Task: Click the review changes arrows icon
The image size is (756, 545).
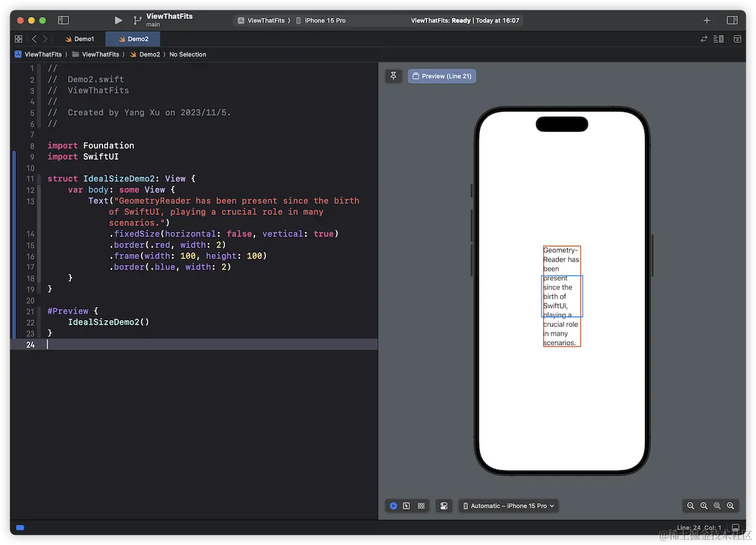Action: pos(704,39)
